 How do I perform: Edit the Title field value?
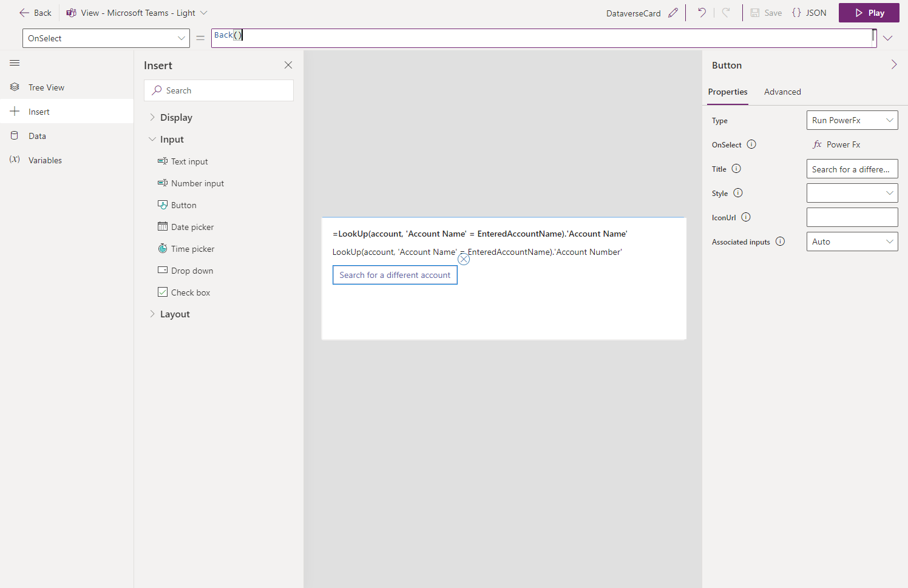[852, 169]
